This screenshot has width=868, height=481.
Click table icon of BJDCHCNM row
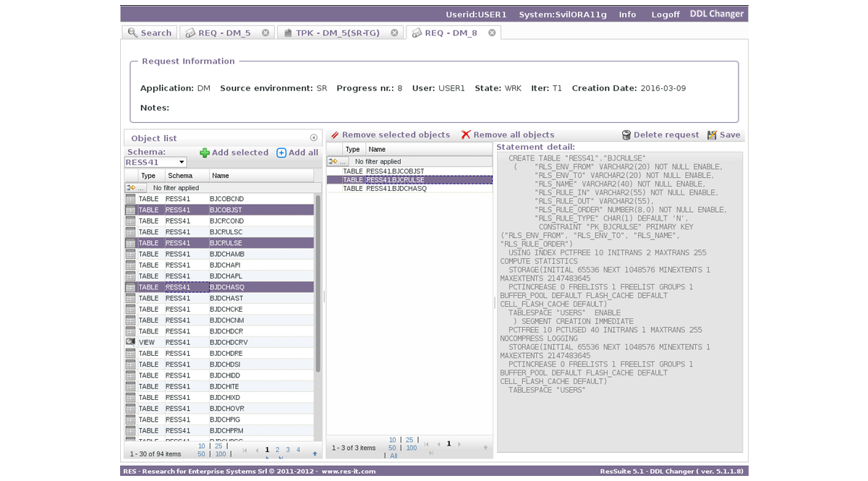[x=130, y=320]
